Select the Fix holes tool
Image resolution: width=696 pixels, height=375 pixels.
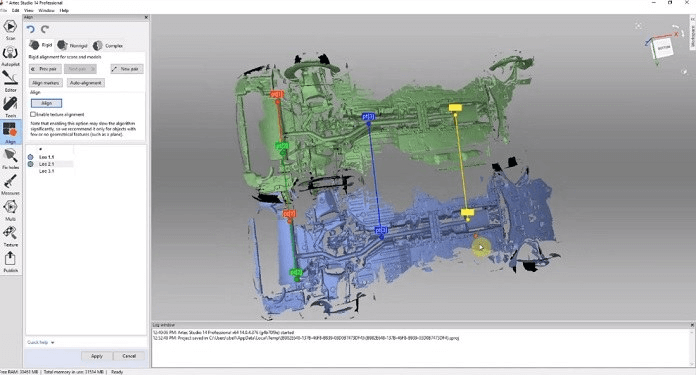pyautogui.click(x=10, y=159)
